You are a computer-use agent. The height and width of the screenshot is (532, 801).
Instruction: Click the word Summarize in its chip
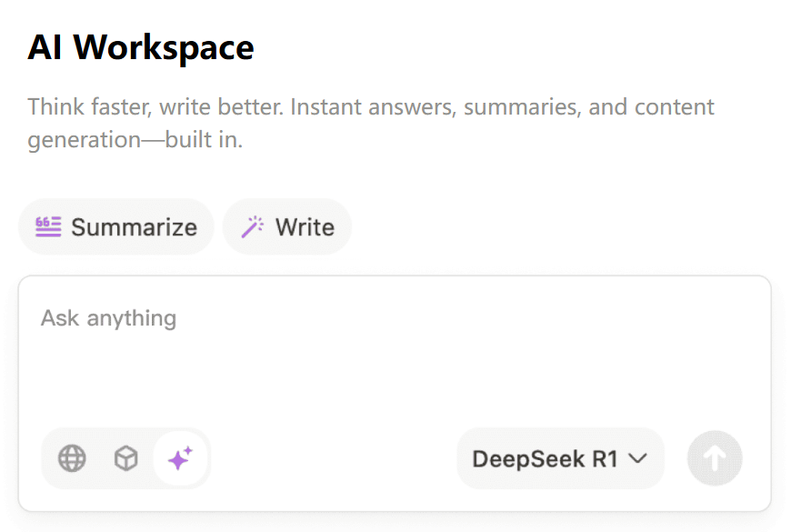pos(134,226)
